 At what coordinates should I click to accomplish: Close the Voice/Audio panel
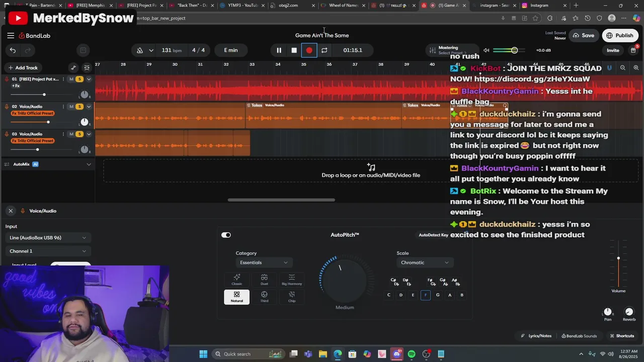click(x=11, y=211)
